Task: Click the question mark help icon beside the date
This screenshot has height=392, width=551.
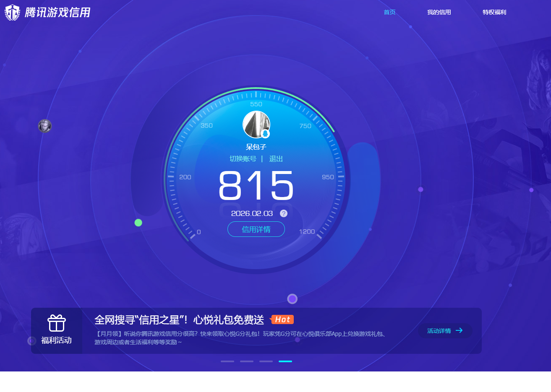Action: pyautogui.click(x=284, y=213)
